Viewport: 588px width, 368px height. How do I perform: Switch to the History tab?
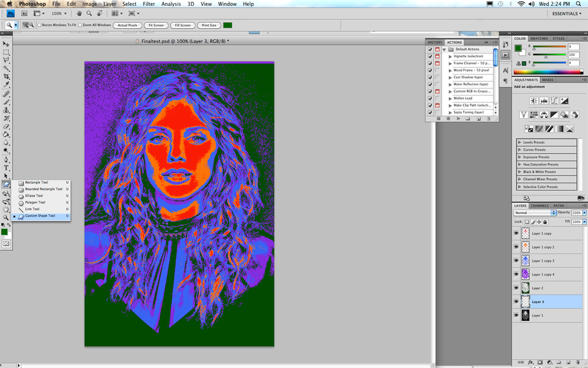pos(435,42)
